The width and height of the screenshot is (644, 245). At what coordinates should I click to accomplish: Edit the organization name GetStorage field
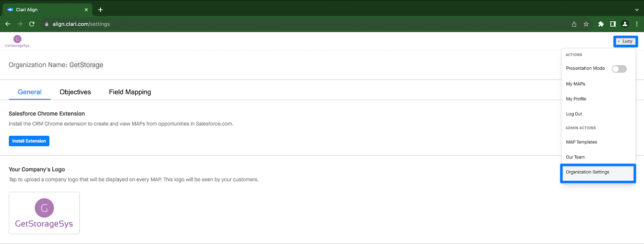(x=86, y=65)
